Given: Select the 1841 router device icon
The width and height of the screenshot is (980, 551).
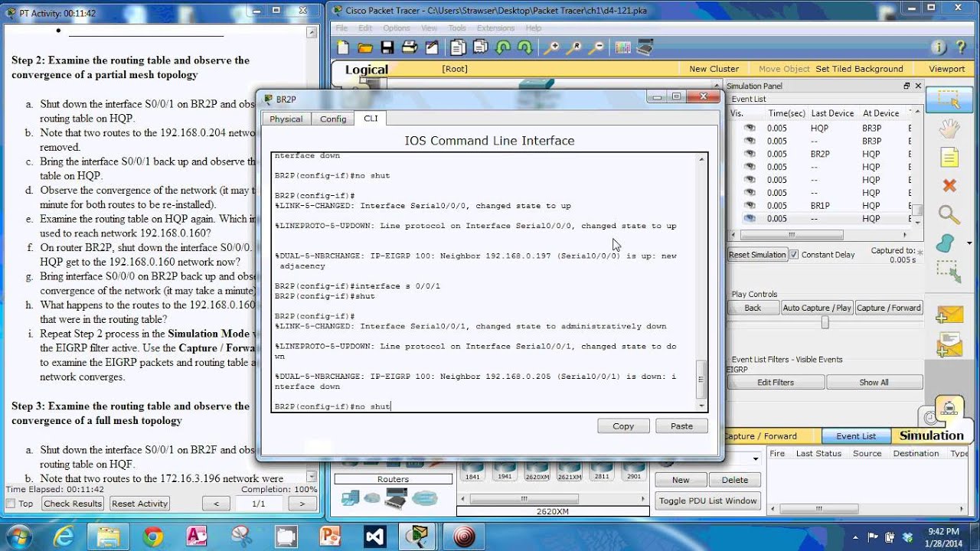Looking at the screenshot, I should coord(472,469).
